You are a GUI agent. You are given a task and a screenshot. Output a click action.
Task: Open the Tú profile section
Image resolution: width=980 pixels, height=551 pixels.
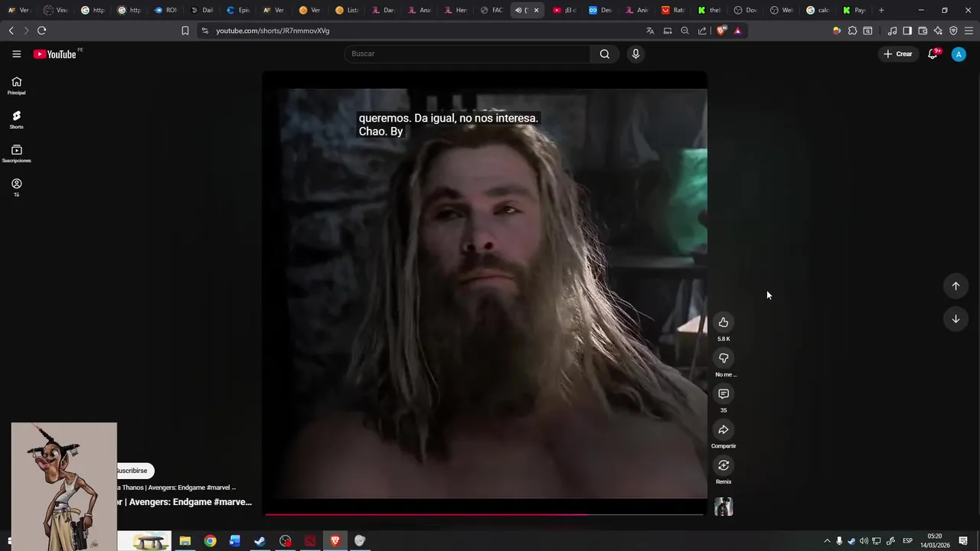point(16,187)
